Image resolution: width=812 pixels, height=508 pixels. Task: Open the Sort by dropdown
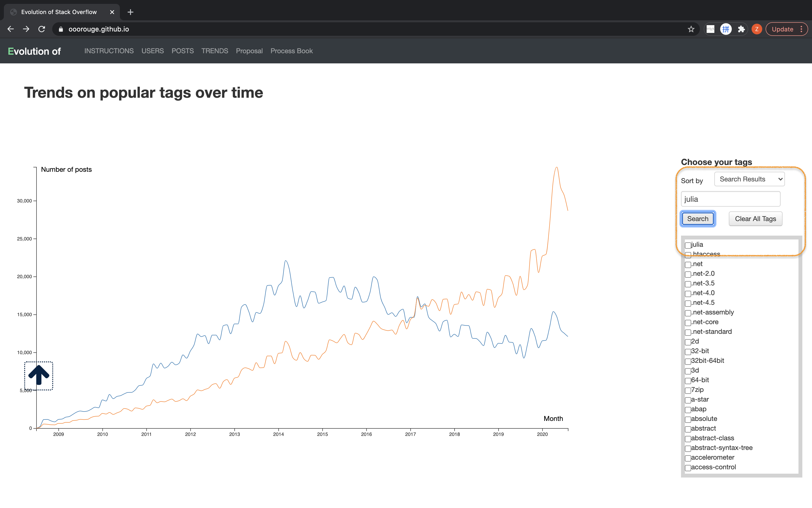(x=749, y=179)
